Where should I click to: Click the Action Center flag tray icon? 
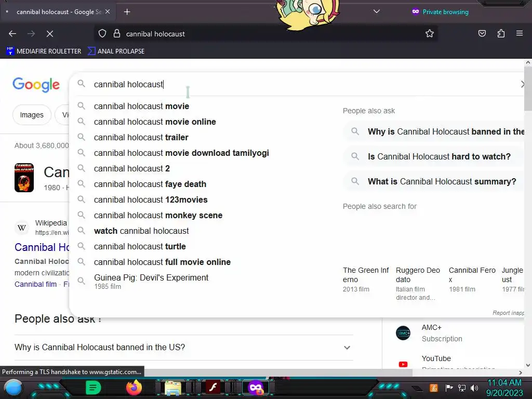tap(449, 388)
